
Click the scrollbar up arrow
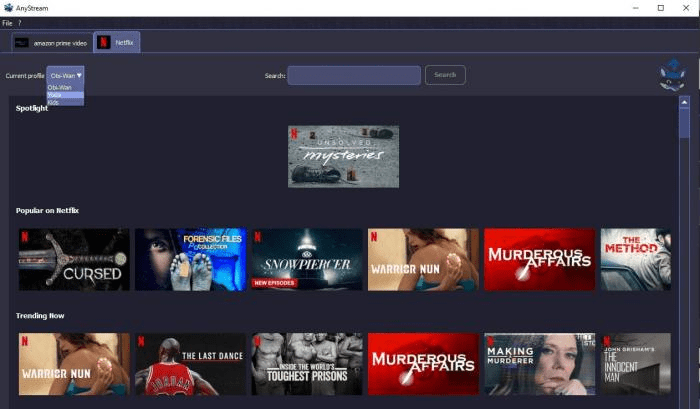[x=684, y=102]
